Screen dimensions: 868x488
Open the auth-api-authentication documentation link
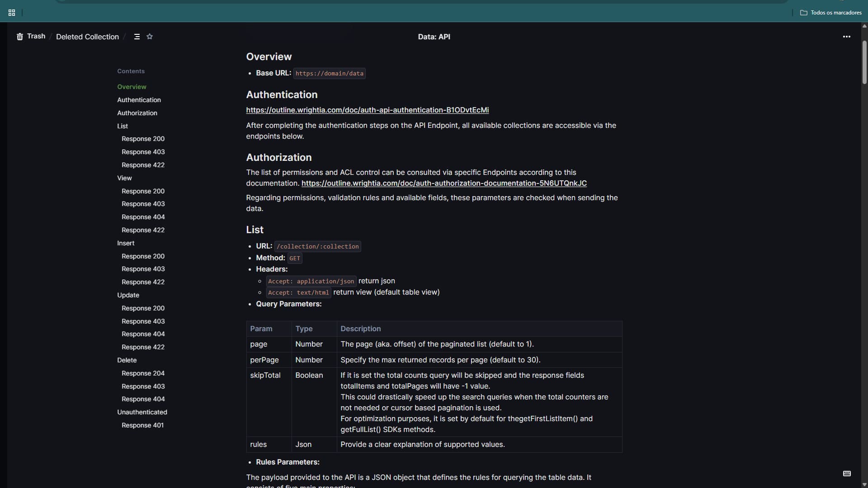click(367, 110)
